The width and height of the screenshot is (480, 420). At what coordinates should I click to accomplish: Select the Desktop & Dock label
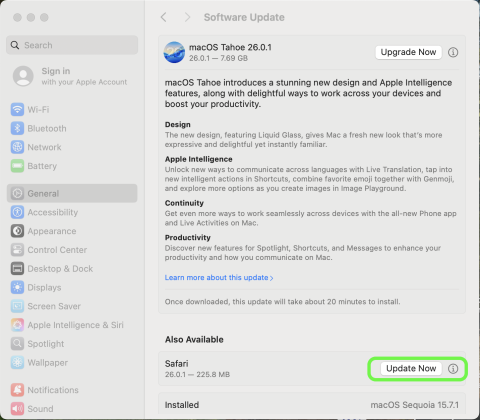[60, 268]
